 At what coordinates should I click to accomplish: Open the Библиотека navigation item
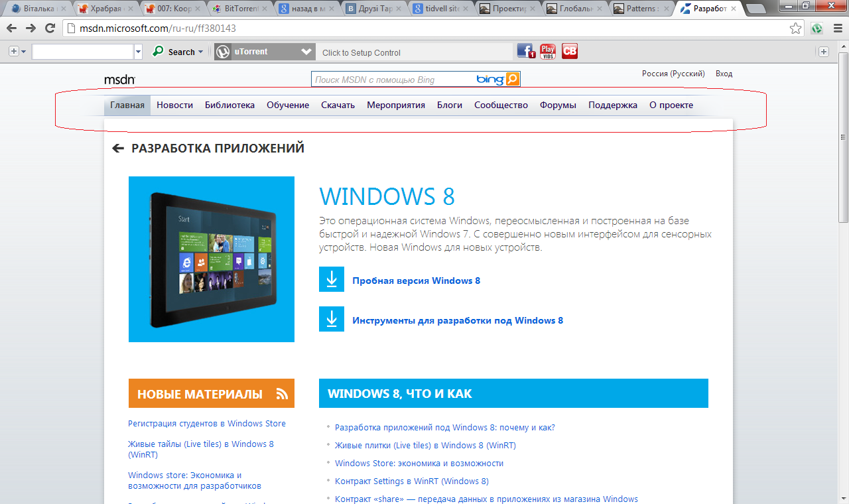tap(229, 105)
